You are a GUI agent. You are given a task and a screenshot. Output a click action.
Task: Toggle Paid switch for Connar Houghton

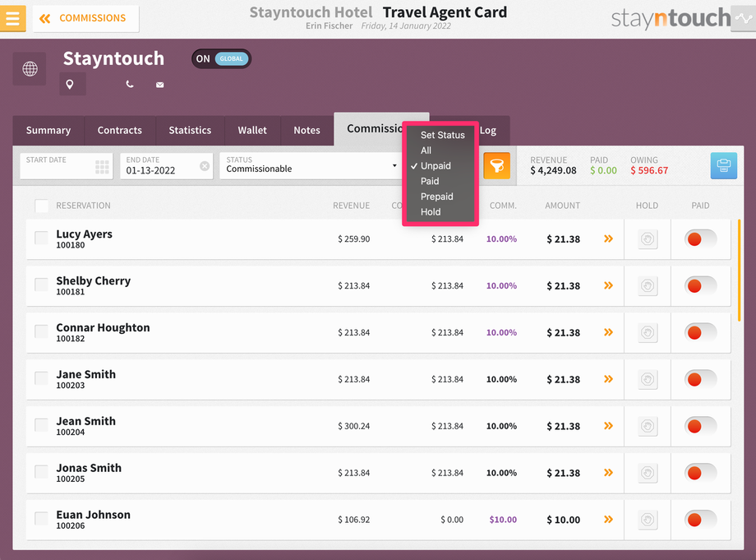pos(701,333)
